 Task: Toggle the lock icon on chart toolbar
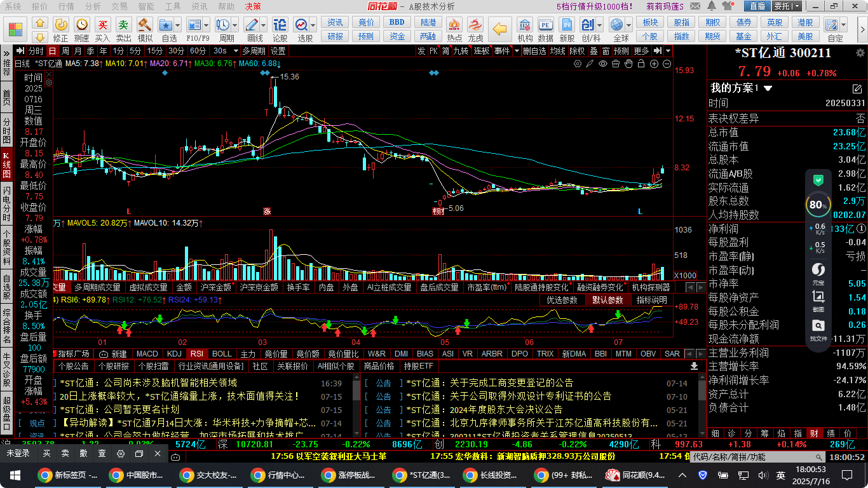point(641,64)
